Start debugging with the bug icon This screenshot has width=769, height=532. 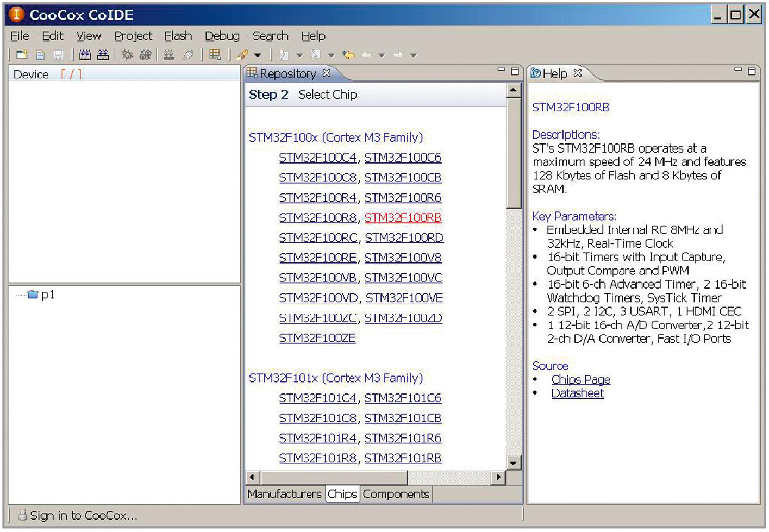click(x=127, y=55)
